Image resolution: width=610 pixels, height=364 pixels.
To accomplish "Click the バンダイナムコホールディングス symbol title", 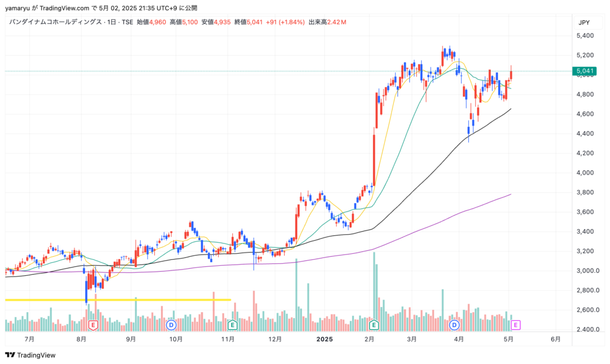I will pos(55,22).
